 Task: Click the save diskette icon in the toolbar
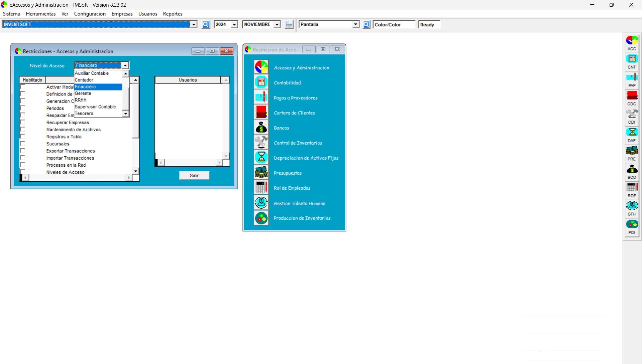click(x=289, y=25)
